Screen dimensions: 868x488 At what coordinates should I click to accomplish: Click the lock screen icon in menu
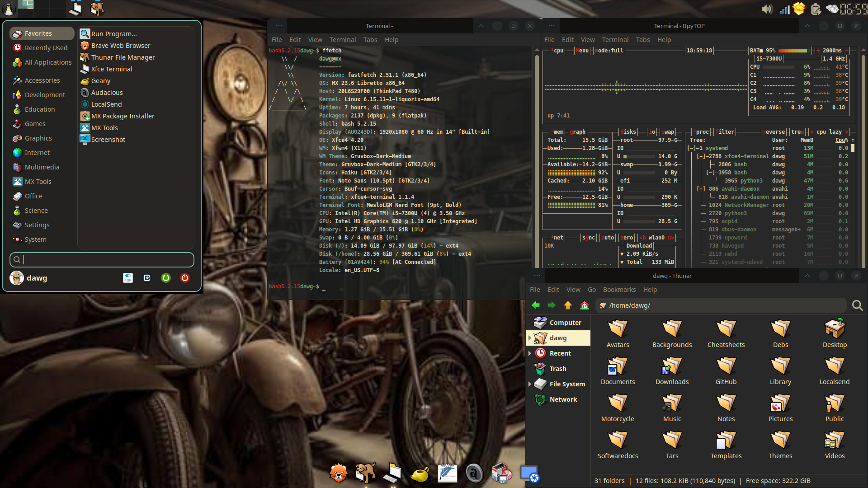tap(147, 278)
